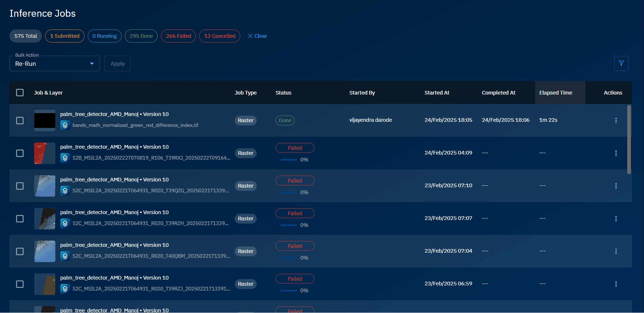Select checkbox for the T39QZG layer job
644x313 pixels.
[20, 186]
